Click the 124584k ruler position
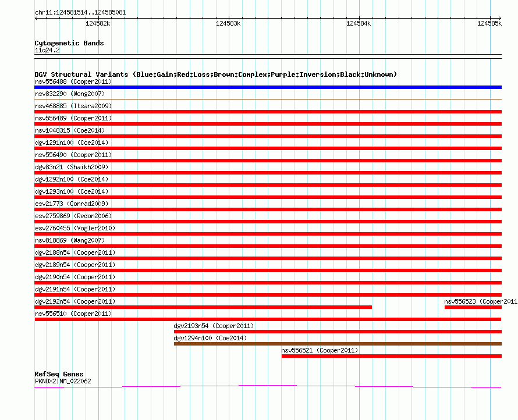518x420 pixels. 359,23
